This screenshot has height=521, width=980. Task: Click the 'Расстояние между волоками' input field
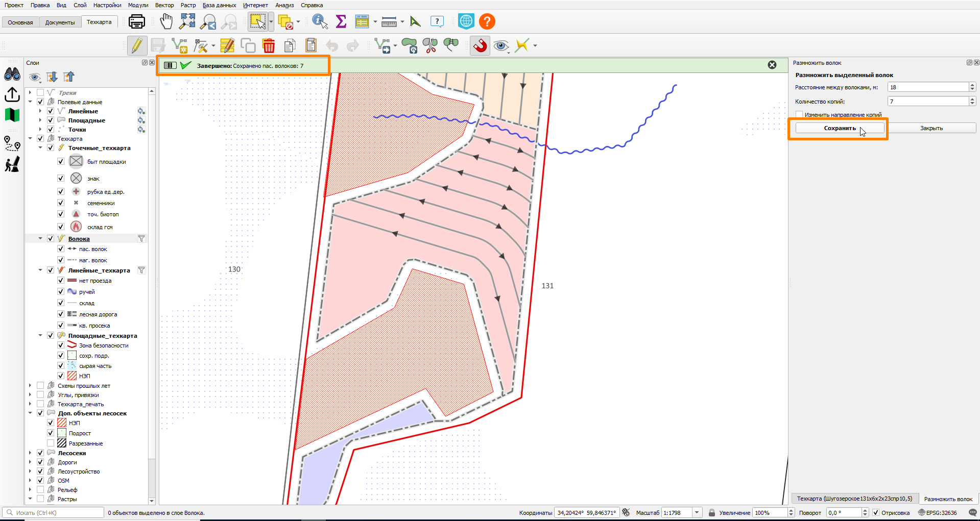coord(928,87)
